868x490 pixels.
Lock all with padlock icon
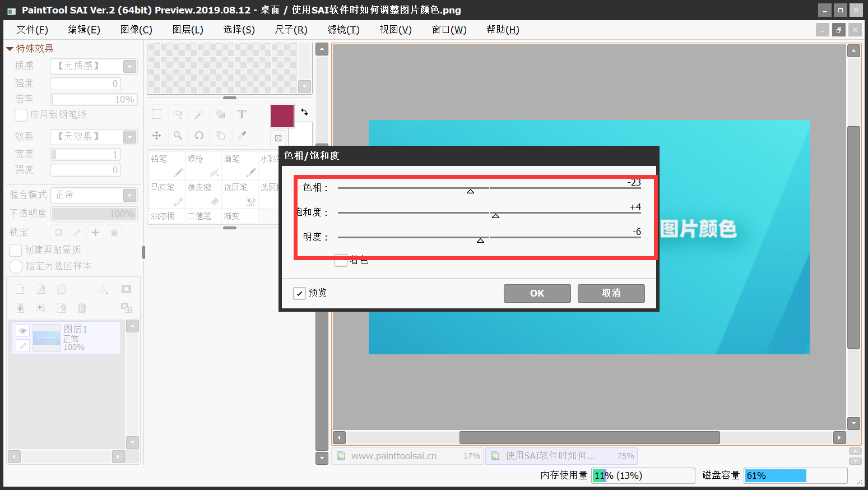click(x=114, y=232)
